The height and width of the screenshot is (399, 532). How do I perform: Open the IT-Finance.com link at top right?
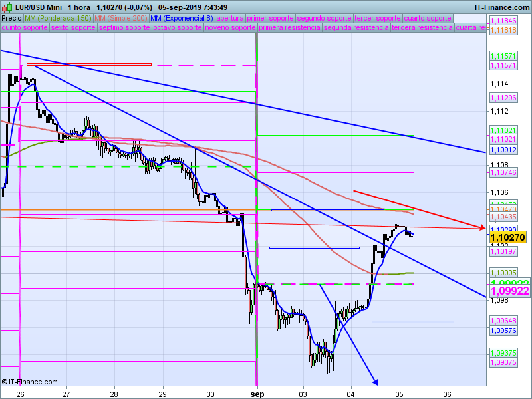(502, 7)
